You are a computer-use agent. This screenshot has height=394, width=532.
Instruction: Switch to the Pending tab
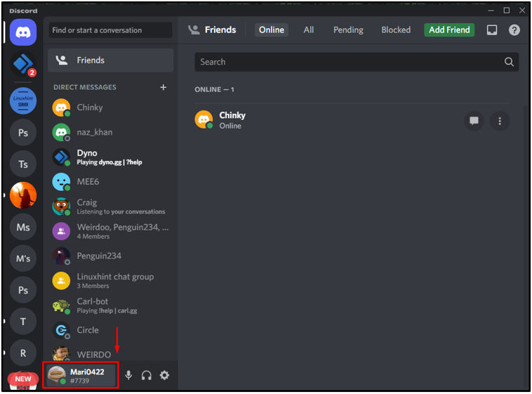coord(348,30)
